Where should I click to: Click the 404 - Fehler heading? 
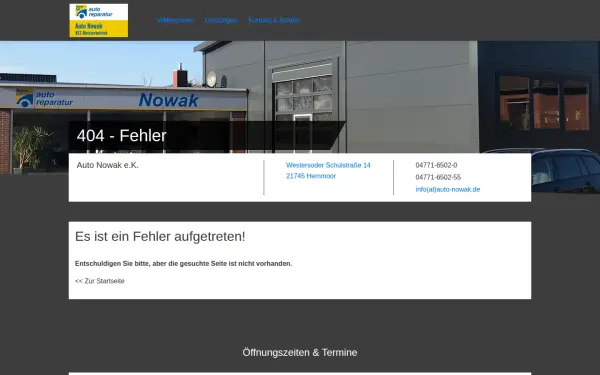point(122,135)
